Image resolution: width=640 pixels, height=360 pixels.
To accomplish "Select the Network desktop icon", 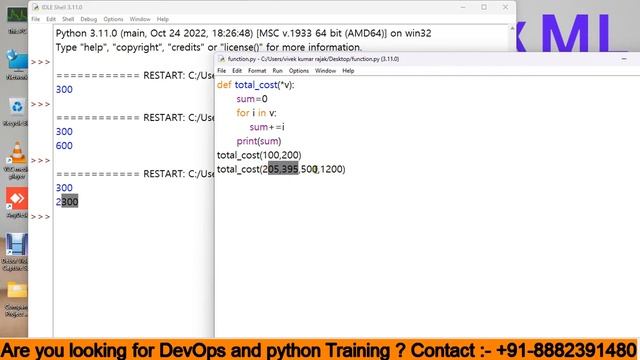I will pyautogui.click(x=17, y=64).
